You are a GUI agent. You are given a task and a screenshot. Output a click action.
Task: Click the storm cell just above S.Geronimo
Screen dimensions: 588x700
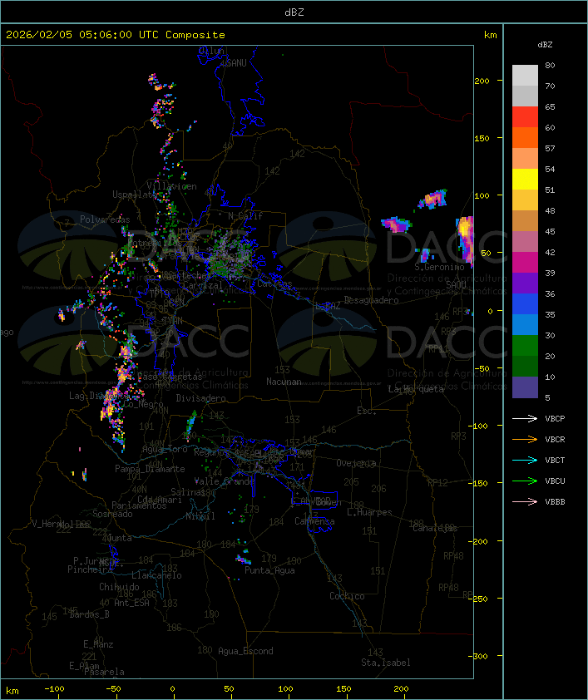coord(425,255)
